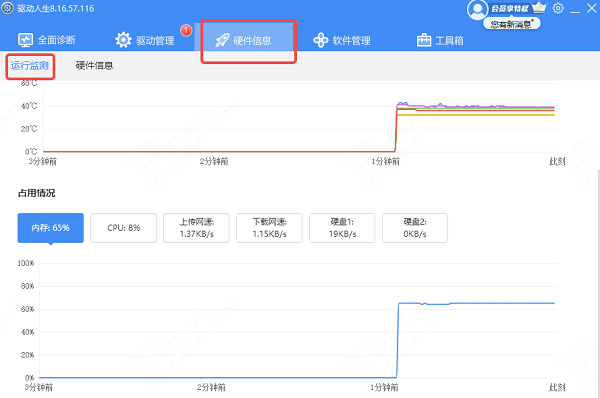
Task: Open settings gear in title bar
Action: coord(558,8)
